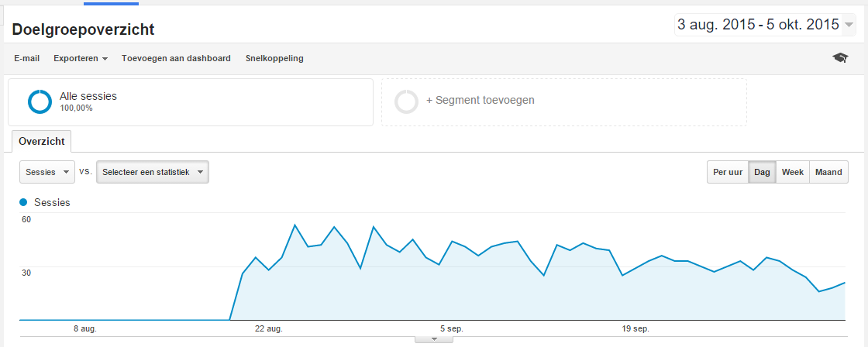The image size is (868, 347).
Task: Click Toevoegen aan dashboard
Action: (176, 58)
